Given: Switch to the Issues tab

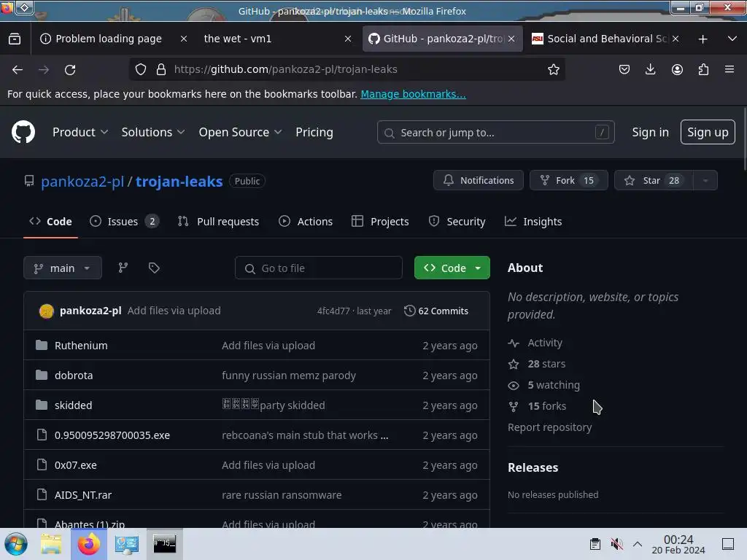Looking at the screenshot, I should point(124,222).
